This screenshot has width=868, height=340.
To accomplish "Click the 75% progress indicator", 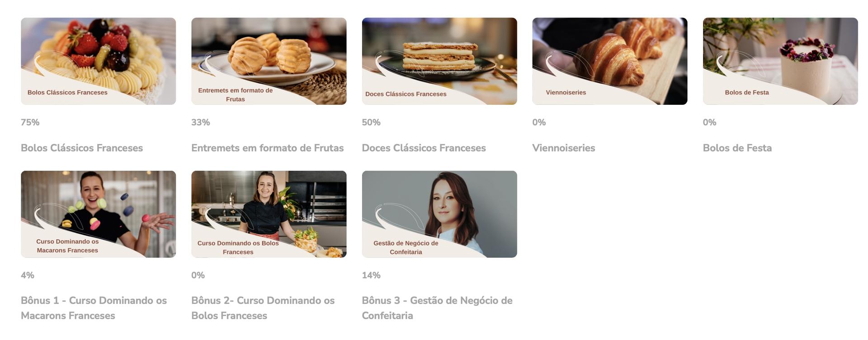I will (30, 122).
